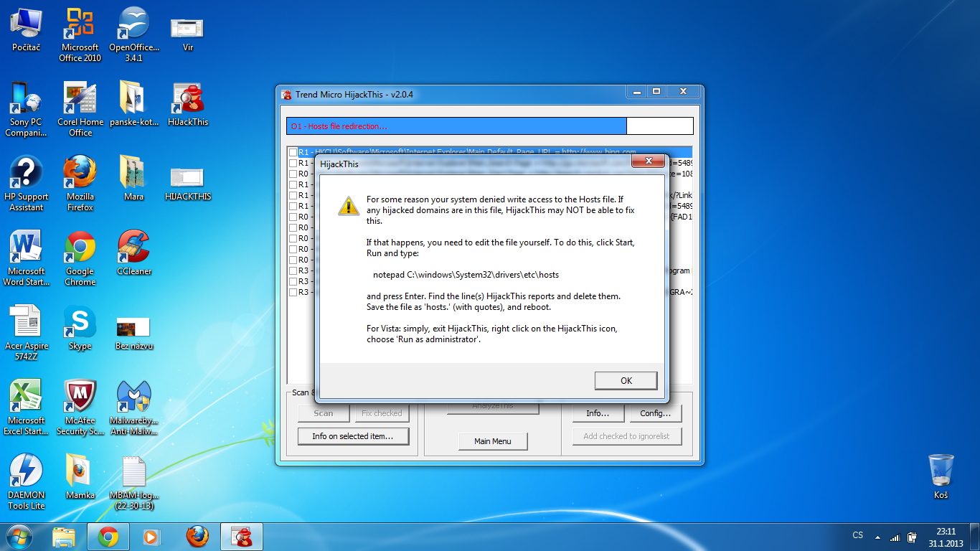Select the Microsoft Excel Starter desktop shortcut

pos(27,408)
